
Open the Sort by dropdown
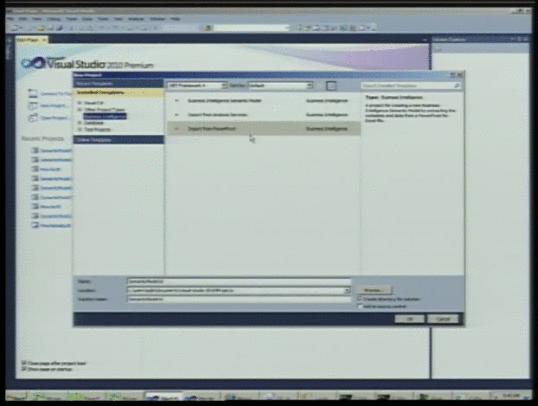(280, 85)
